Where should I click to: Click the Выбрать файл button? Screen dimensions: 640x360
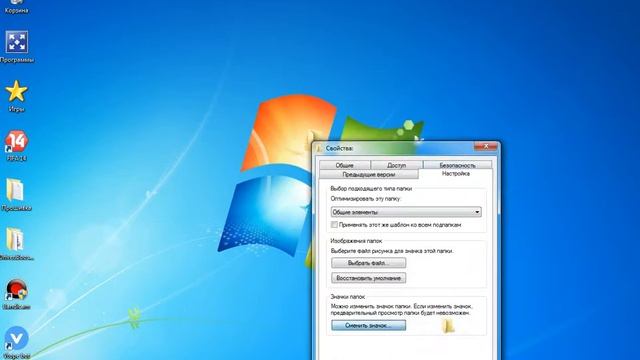[x=369, y=263]
